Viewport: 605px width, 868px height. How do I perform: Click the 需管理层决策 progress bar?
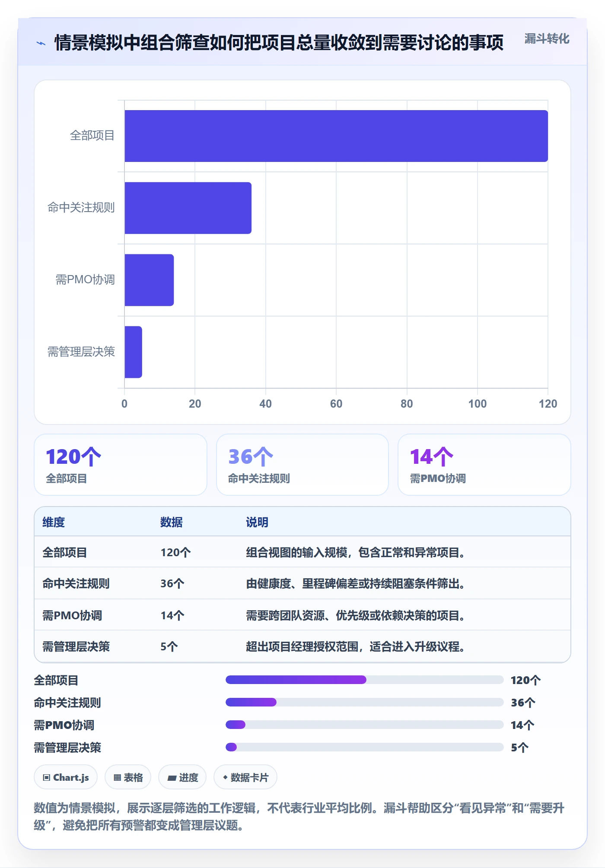[365, 747]
